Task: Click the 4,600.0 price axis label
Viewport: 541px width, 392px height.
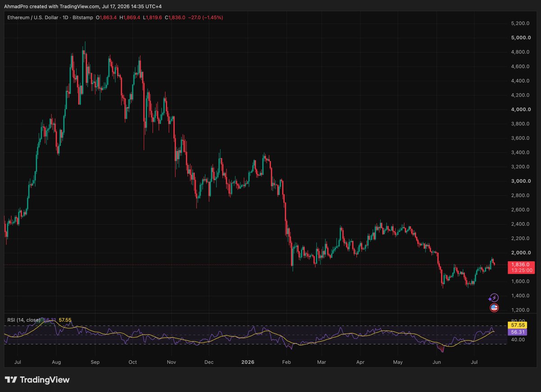Action: pos(519,67)
